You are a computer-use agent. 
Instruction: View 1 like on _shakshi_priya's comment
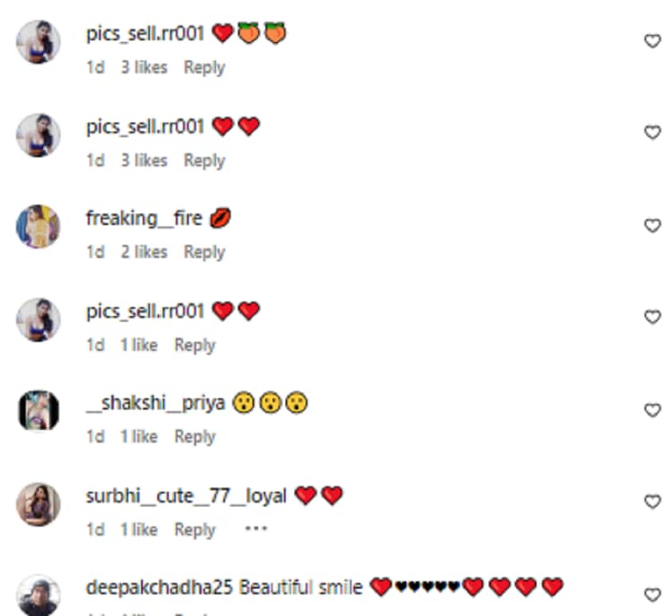tap(139, 437)
